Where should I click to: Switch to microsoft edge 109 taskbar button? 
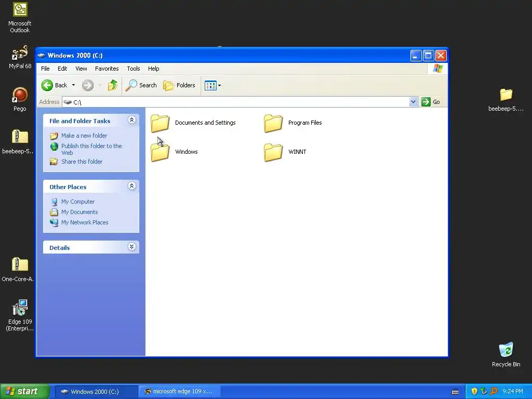[x=180, y=392]
